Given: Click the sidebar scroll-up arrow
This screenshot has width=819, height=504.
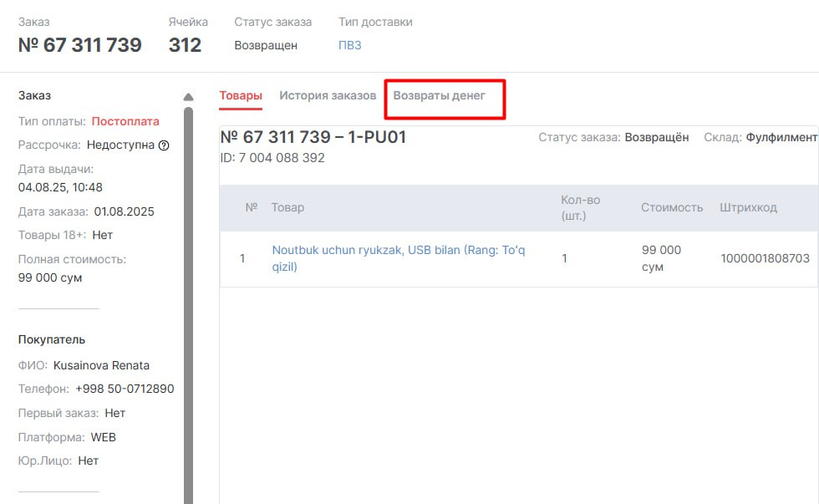Looking at the screenshot, I should (x=188, y=97).
